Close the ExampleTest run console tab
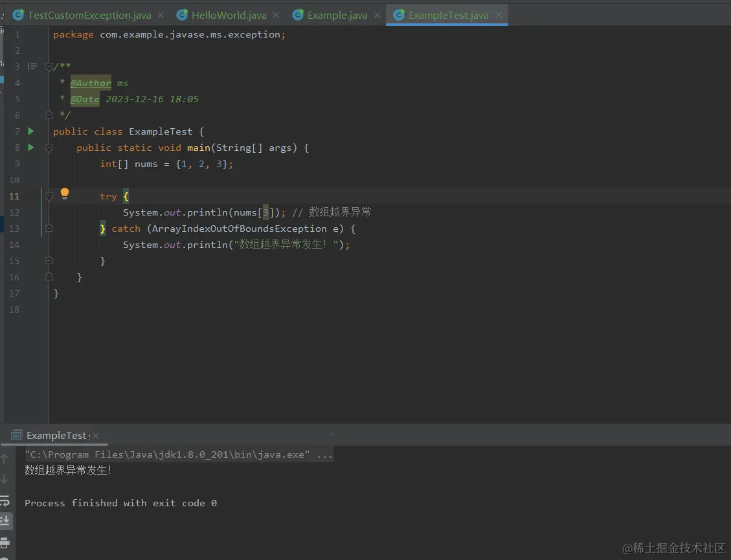731x560 pixels. (96, 436)
